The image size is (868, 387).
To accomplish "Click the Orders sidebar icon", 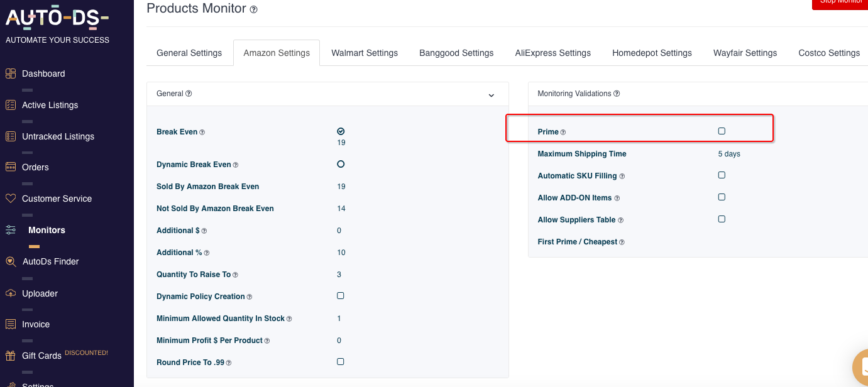I will tap(11, 167).
